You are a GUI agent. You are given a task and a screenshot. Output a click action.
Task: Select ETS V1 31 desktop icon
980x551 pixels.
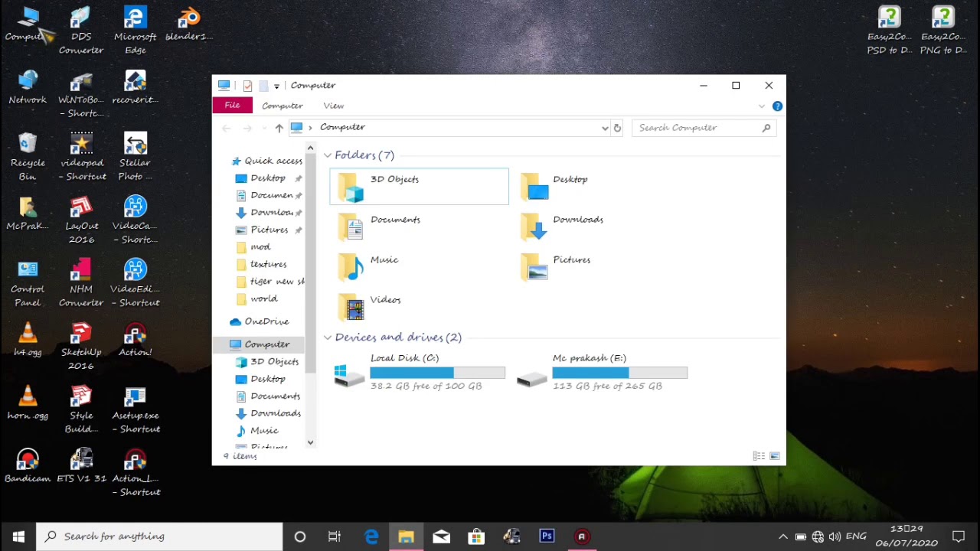(x=81, y=466)
